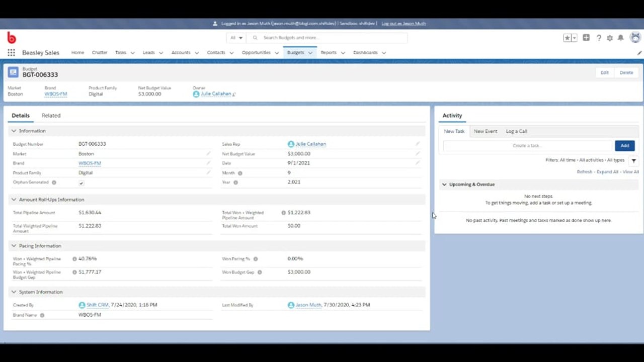The height and width of the screenshot is (362, 644).
Task: Expand the Tasks tab dropdown arrow
Action: 133,53
